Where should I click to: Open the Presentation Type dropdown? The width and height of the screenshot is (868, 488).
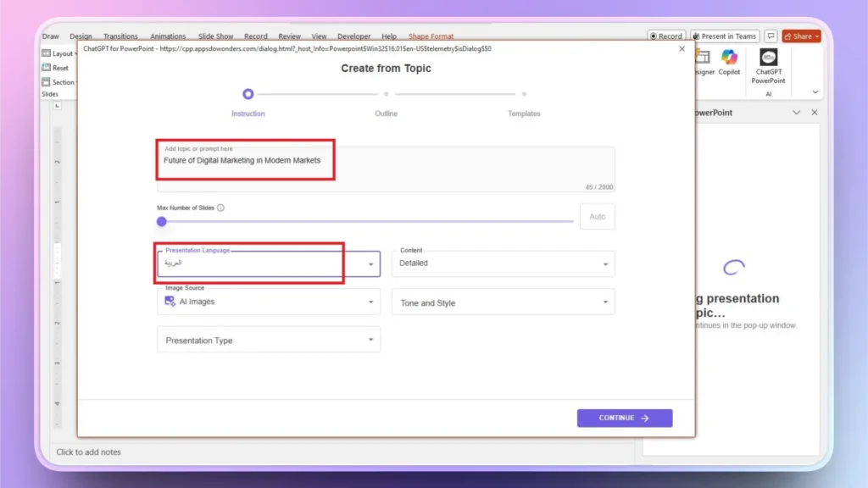click(x=268, y=340)
